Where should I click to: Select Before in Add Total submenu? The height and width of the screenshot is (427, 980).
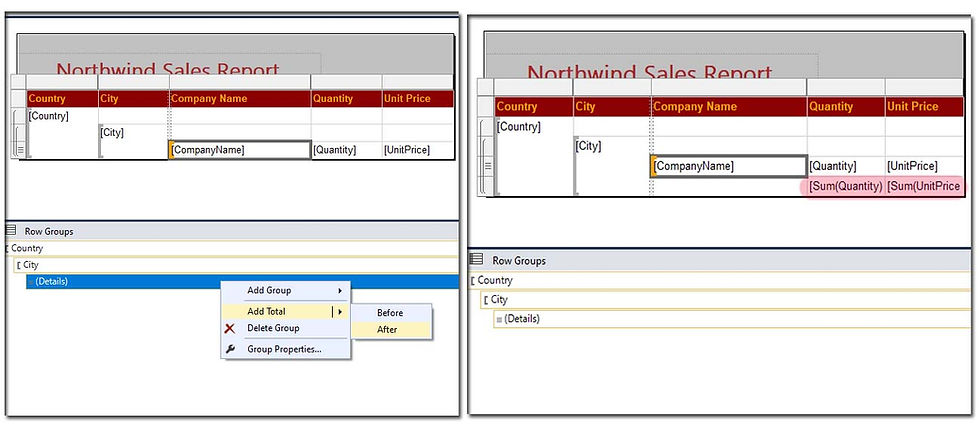tap(391, 313)
